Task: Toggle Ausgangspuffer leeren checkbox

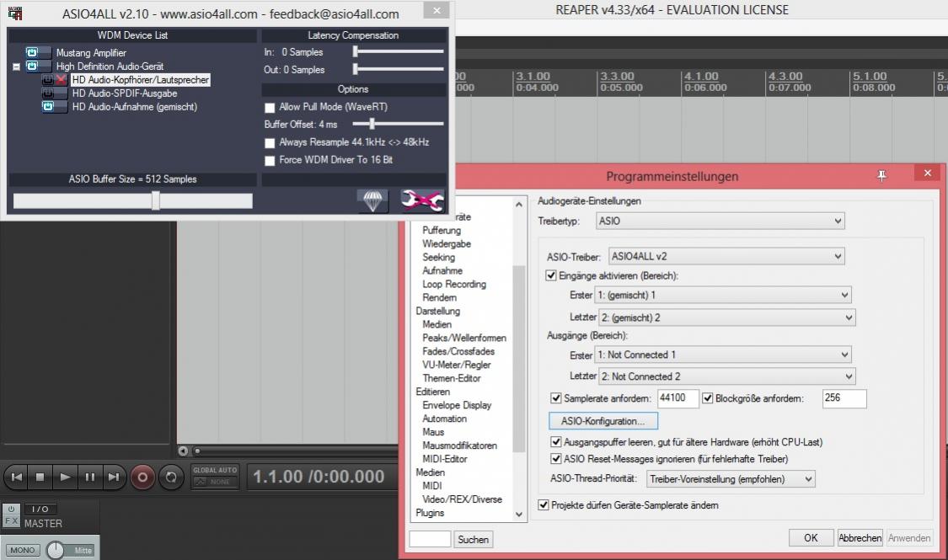Action: tap(555, 442)
